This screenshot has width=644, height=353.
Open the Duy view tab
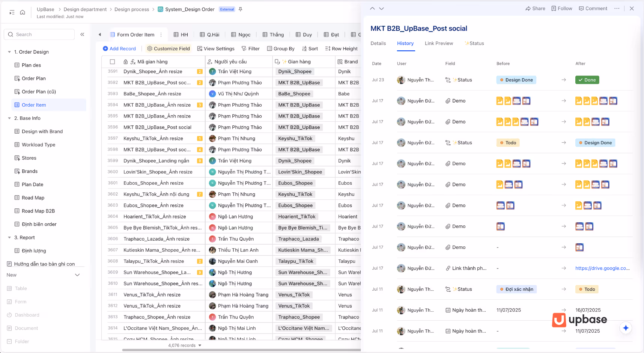point(304,35)
